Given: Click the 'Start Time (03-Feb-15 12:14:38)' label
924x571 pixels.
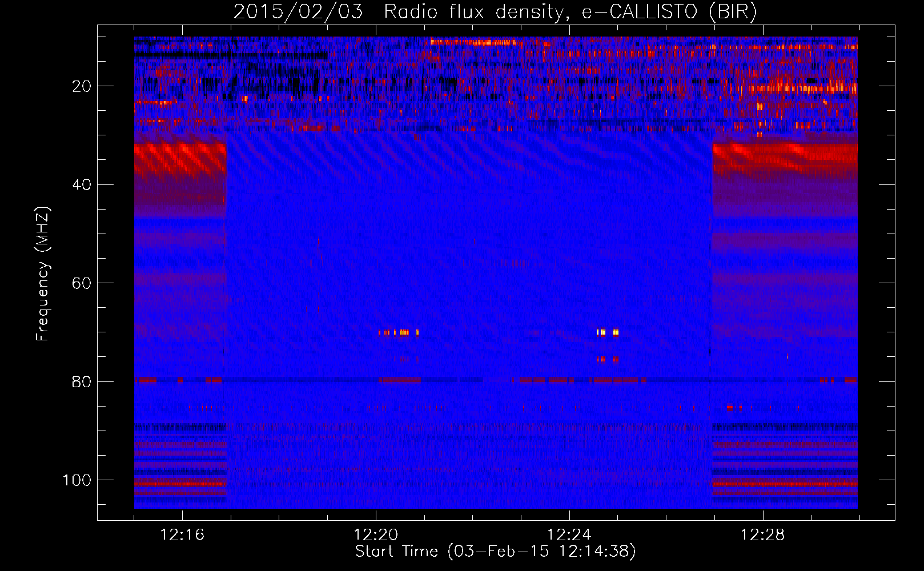Looking at the screenshot, I should [495, 551].
